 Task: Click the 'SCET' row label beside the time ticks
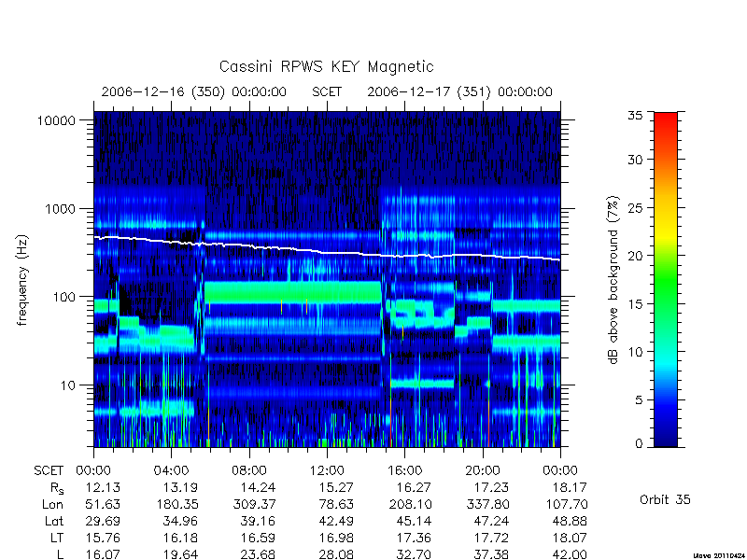pyautogui.click(x=49, y=470)
